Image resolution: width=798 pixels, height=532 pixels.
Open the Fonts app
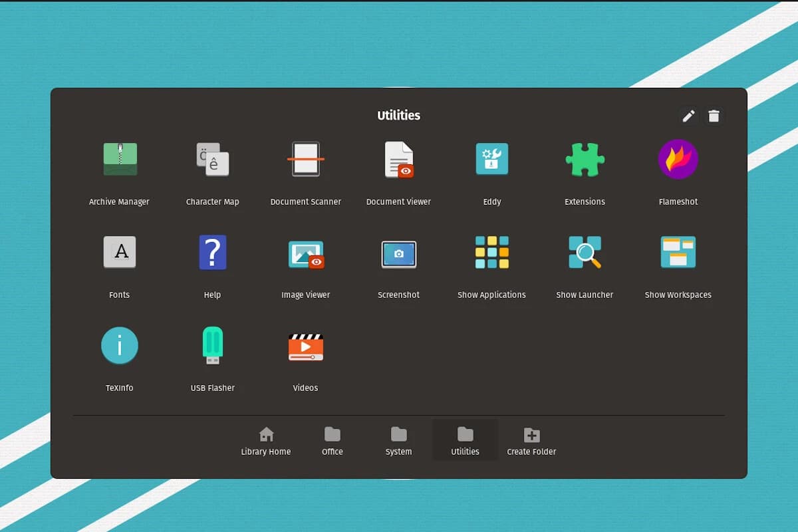[x=120, y=253]
